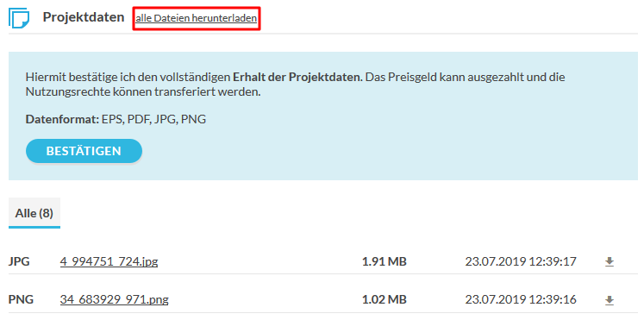Screen dimensions: 644x320
Task: Click the 'Datenformat: EPS, PDF, JPG, PNG' line
Action: (116, 120)
